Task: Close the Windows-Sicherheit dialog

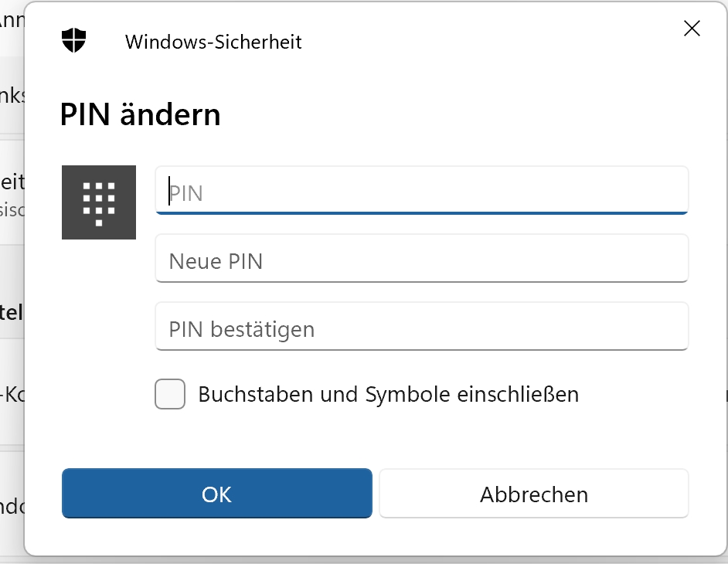Action: point(692,29)
